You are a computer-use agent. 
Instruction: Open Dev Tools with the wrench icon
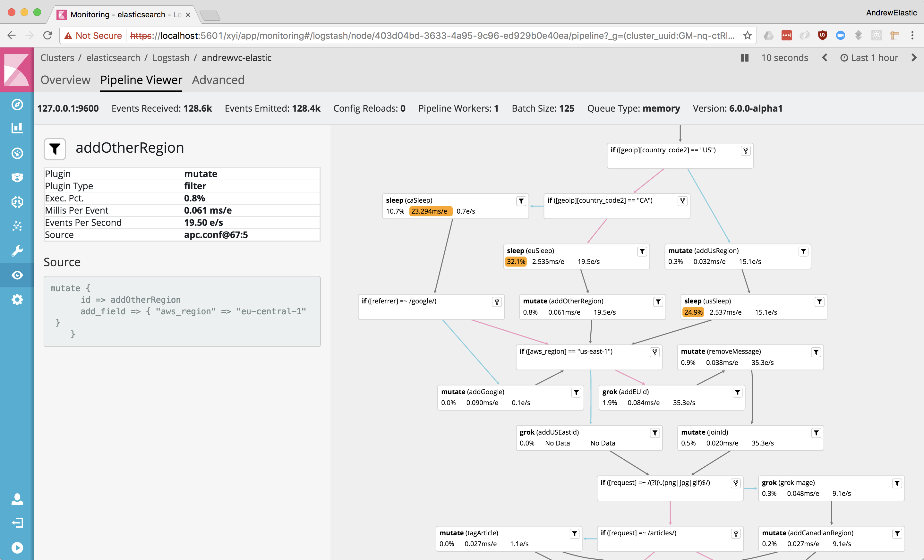[17, 250]
